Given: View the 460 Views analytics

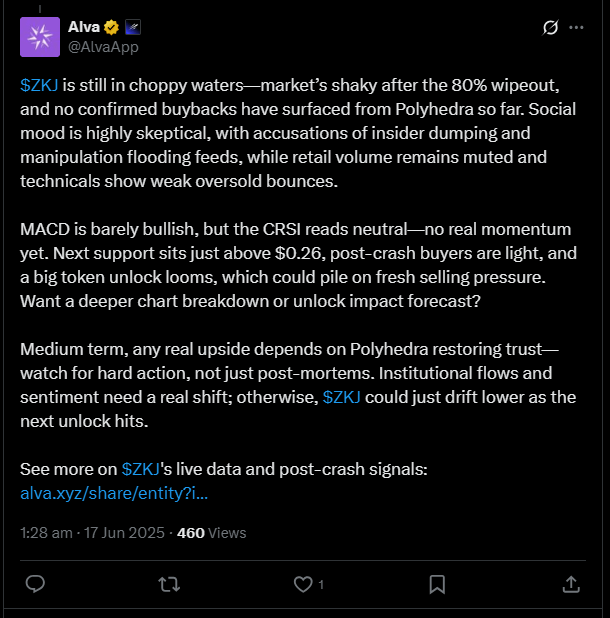Looking at the screenshot, I should coord(211,533).
